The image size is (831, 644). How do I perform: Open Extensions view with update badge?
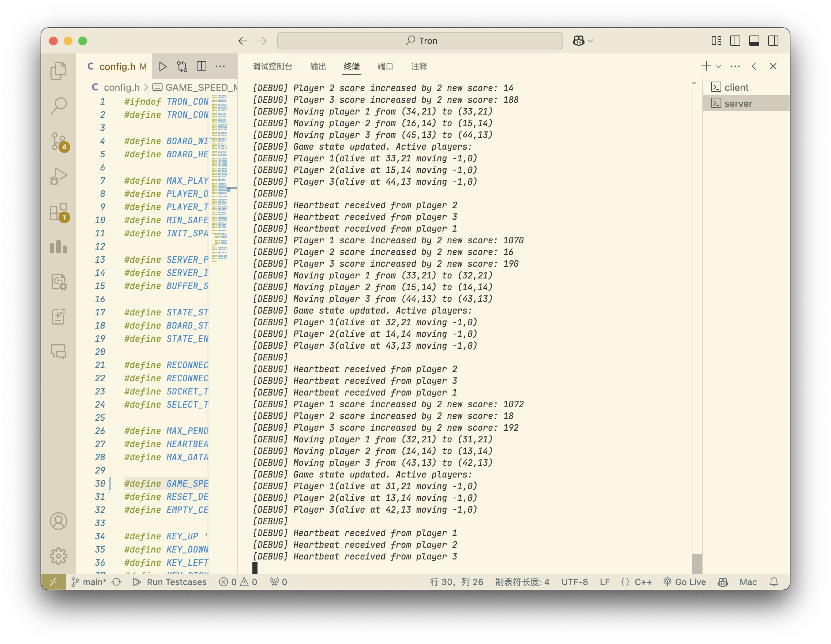(58, 212)
